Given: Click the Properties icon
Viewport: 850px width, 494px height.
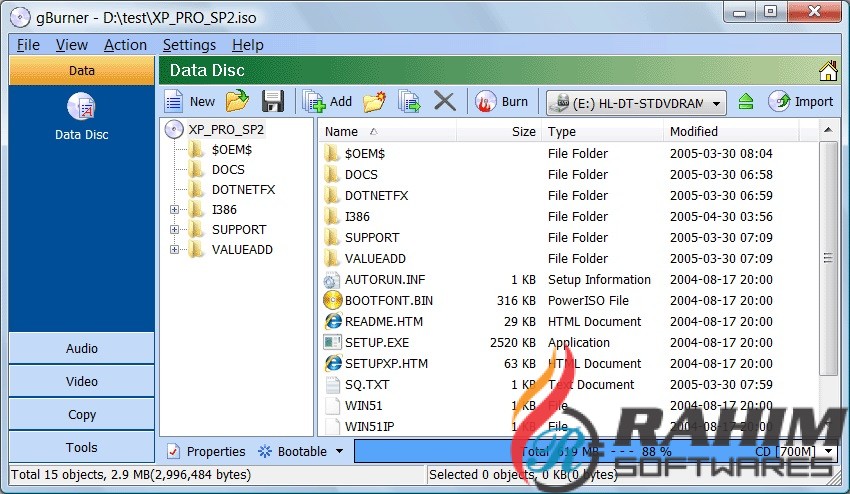Looking at the screenshot, I should click(x=173, y=451).
